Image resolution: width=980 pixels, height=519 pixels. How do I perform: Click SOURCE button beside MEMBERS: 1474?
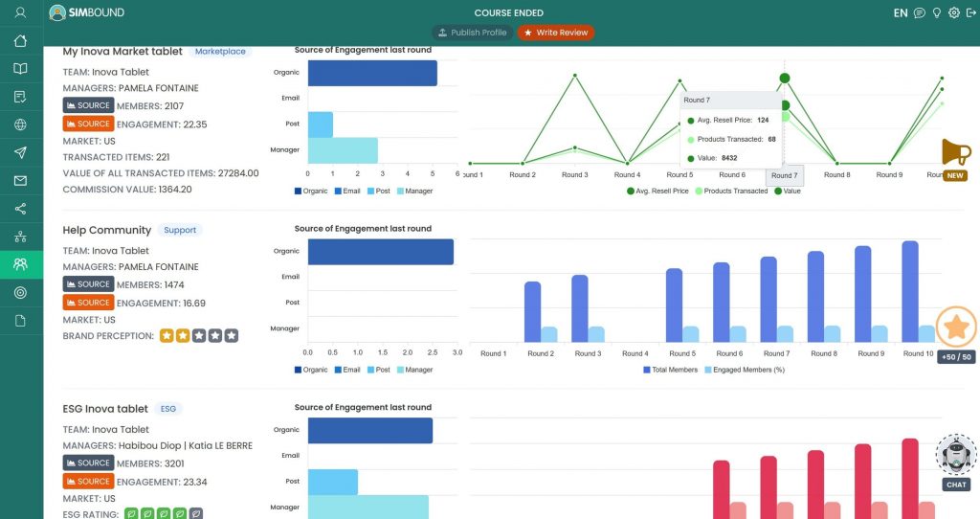[88, 284]
